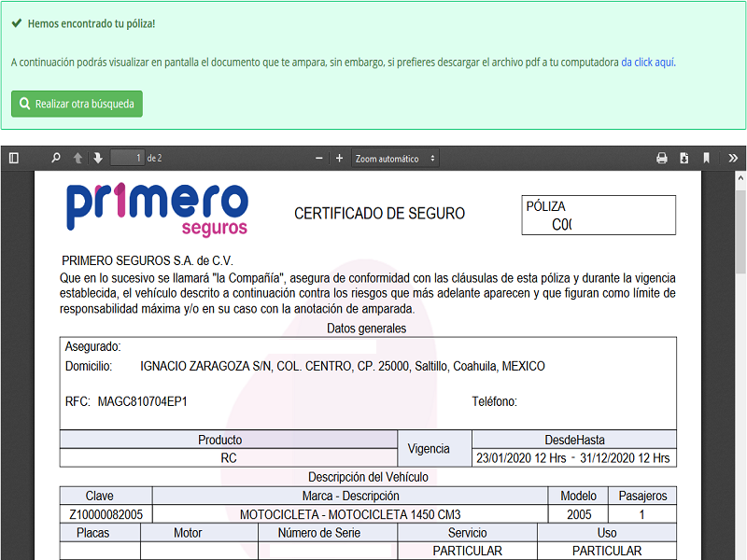The height and width of the screenshot is (560, 747).
Task: Click the Vigencia date range cell
Action: click(x=573, y=458)
